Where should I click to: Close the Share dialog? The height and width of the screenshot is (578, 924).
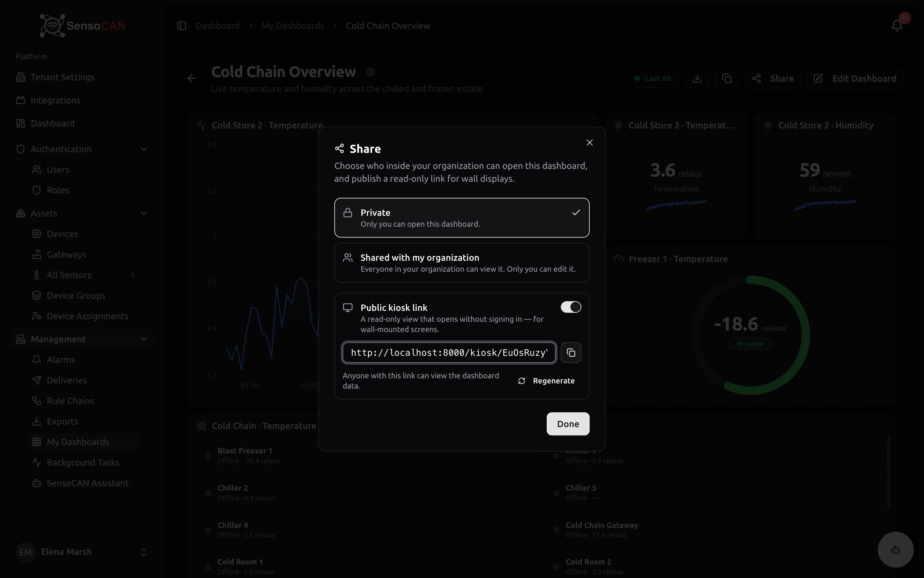(x=589, y=143)
